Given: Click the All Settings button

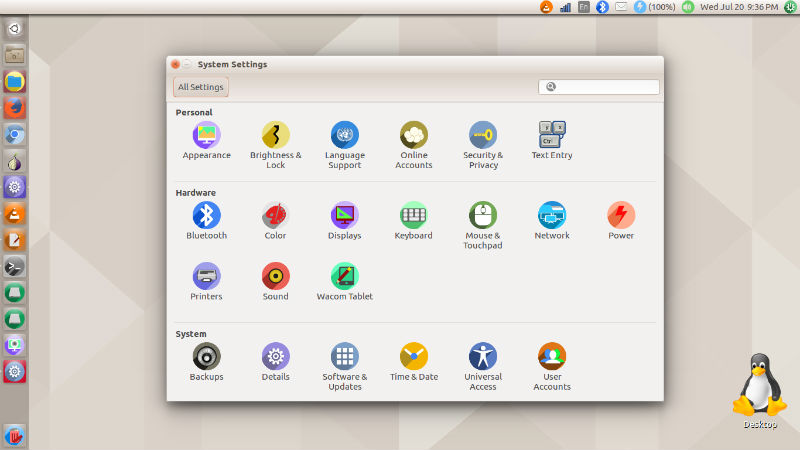Looking at the screenshot, I should [x=201, y=87].
